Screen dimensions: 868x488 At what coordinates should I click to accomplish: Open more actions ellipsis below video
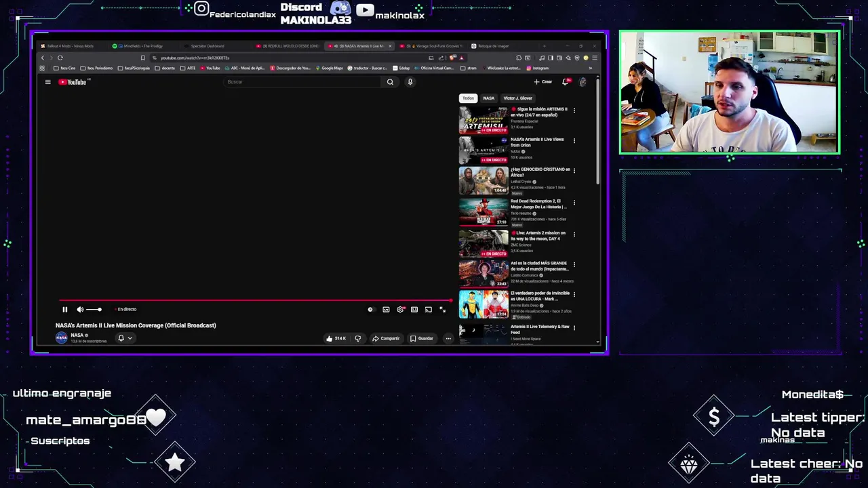coord(448,338)
